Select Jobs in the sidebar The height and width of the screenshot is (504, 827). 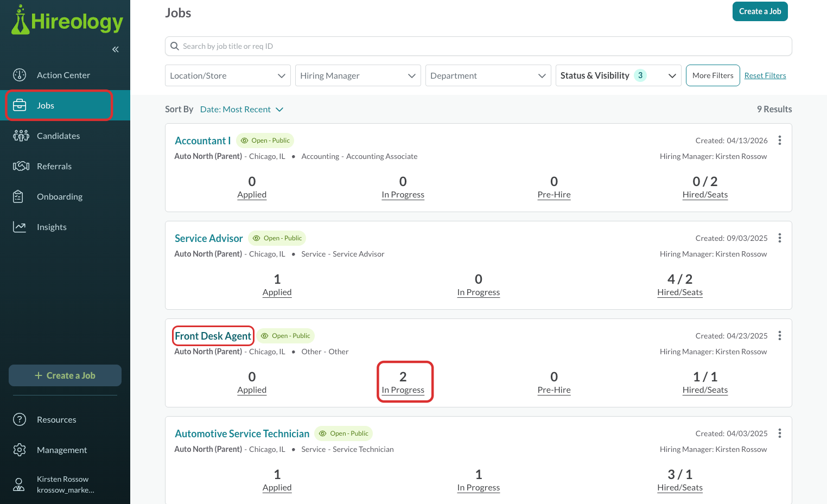[x=65, y=105]
